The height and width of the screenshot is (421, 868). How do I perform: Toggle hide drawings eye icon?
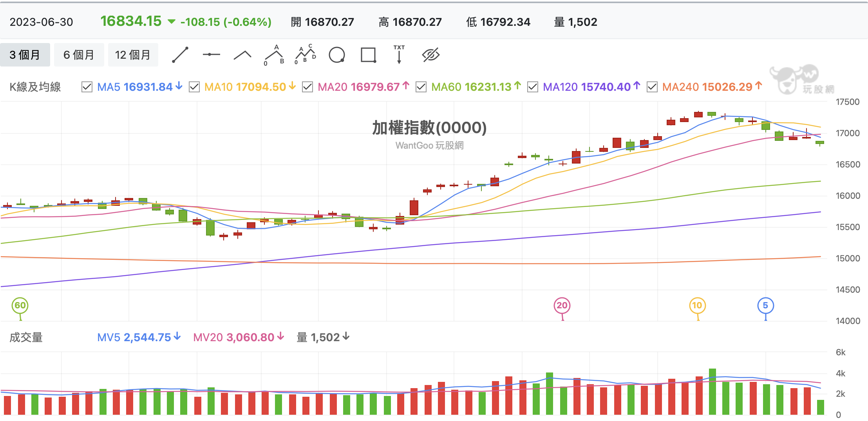pos(431,55)
